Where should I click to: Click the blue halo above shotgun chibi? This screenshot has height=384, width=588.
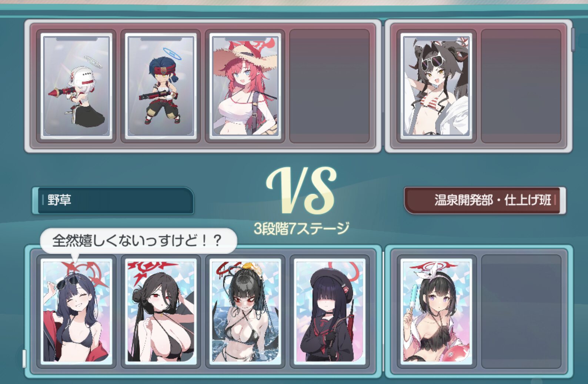(172, 54)
